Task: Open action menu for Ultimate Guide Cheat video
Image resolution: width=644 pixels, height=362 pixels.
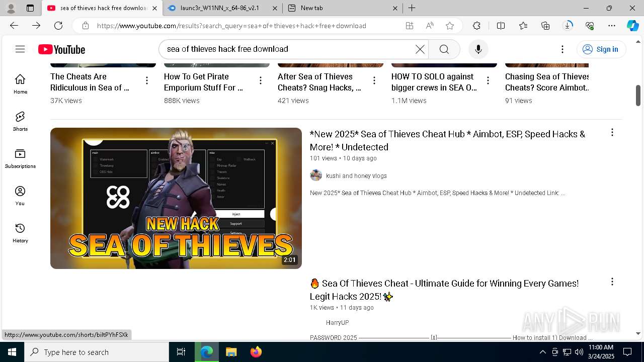Action: 612,282
